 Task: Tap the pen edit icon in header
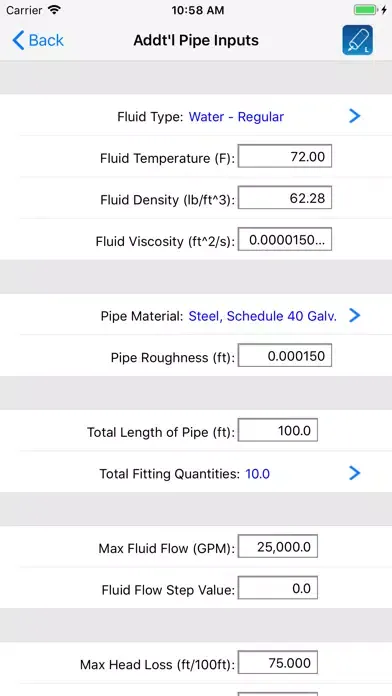(x=357, y=40)
